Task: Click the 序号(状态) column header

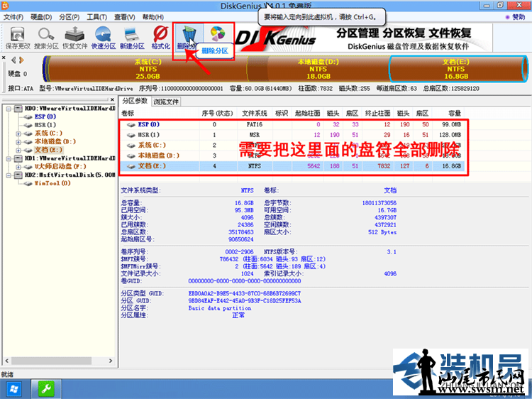Action: pos(218,113)
